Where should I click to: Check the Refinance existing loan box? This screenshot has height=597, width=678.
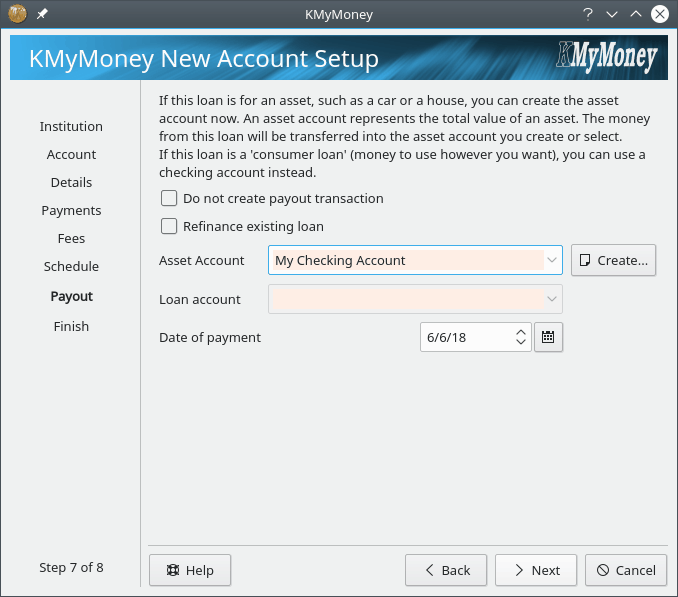coord(169,226)
